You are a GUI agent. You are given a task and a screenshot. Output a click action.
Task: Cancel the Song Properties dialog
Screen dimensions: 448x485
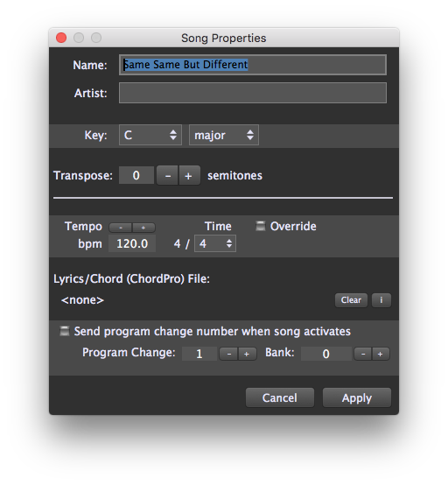[x=280, y=397]
